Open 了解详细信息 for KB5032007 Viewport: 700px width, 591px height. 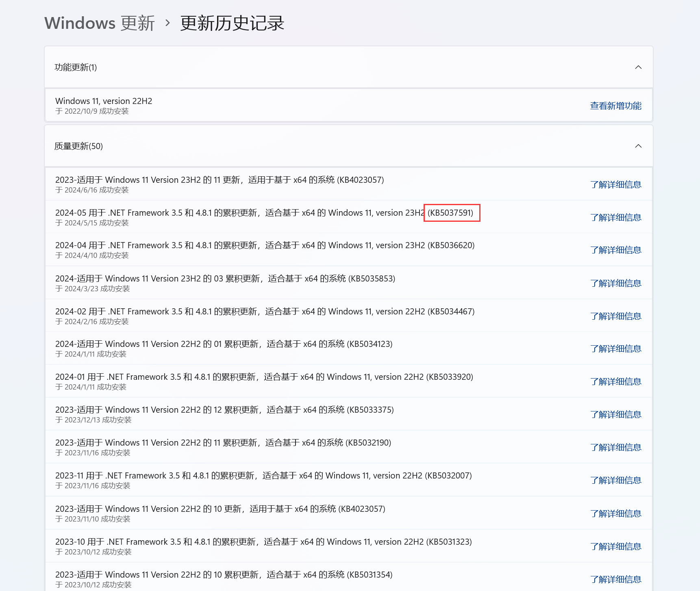[615, 481]
